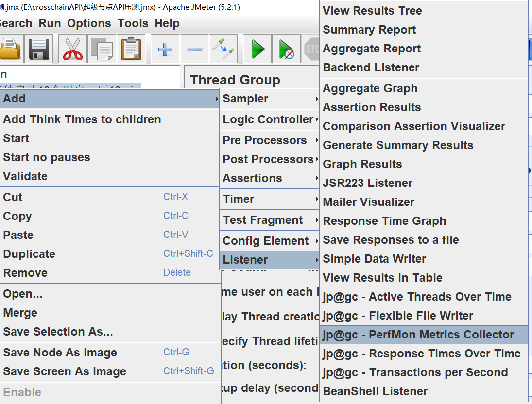The image size is (532, 404).
Task: Click the search-and-replace dropper icon
Action: coord(223,49)
